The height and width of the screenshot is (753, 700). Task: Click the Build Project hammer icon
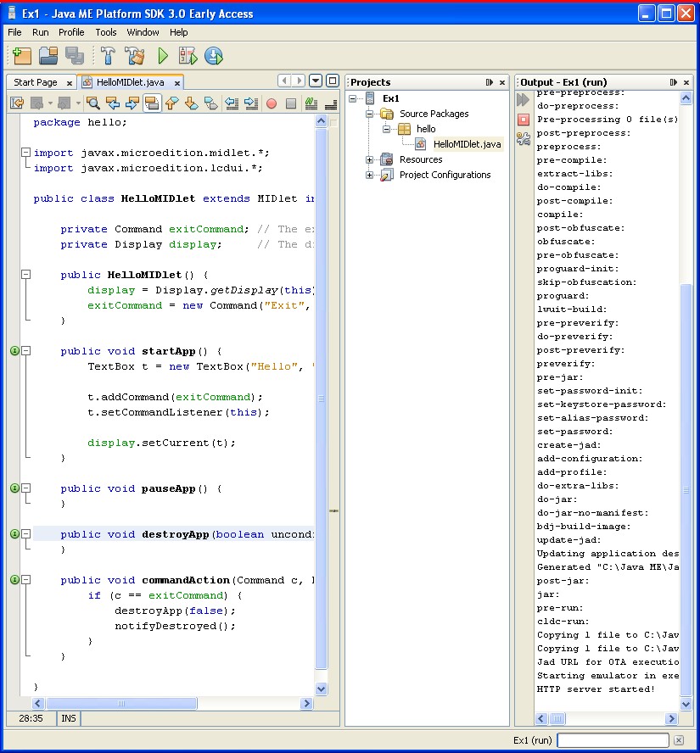click(x=109, y=56)
